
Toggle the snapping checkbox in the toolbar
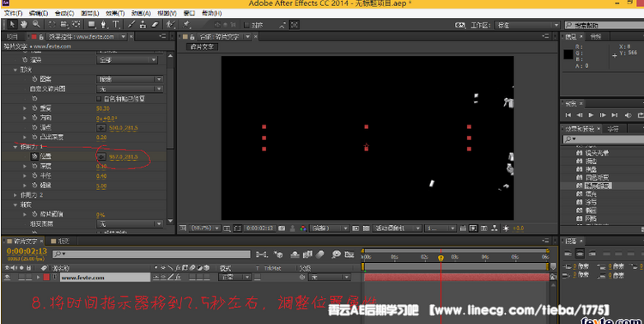[246, 25]
